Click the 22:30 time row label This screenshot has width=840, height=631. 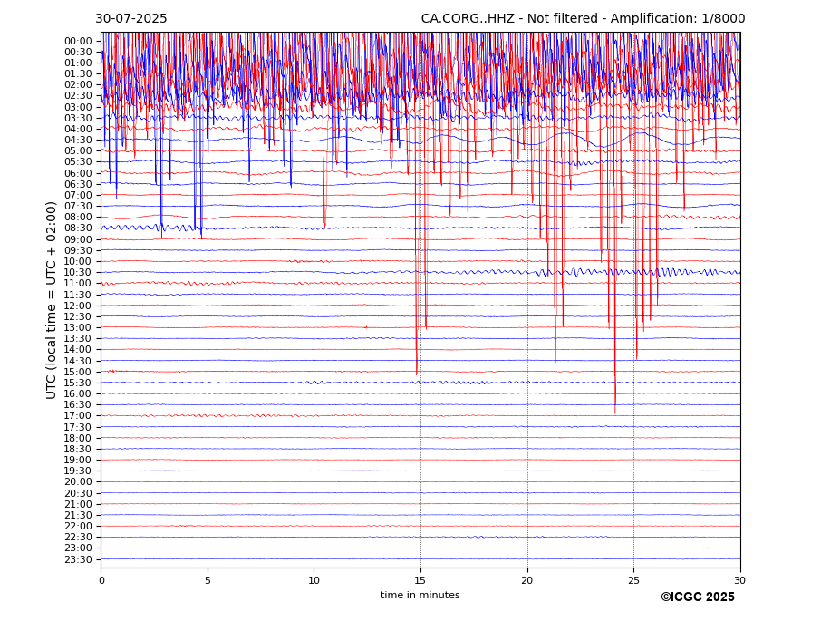point(78,538)
